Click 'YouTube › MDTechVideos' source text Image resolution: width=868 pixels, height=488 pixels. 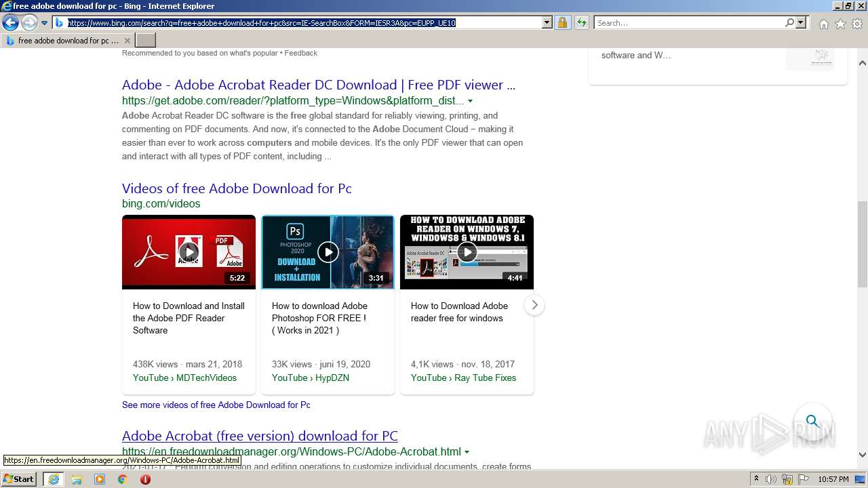tap(184, 378)
